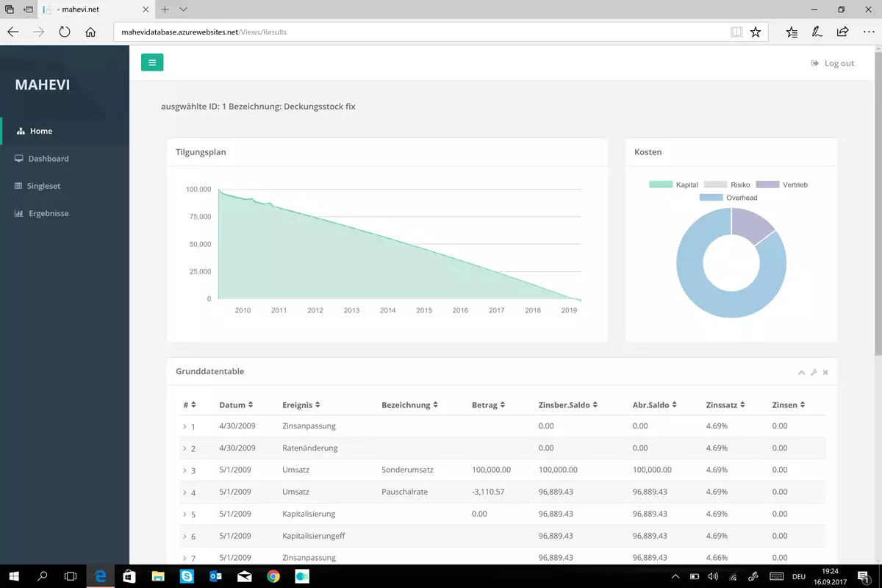This screenshot has height=588, width=882.
Task: Open reading view in the address bar
Action: click(736, 32)
